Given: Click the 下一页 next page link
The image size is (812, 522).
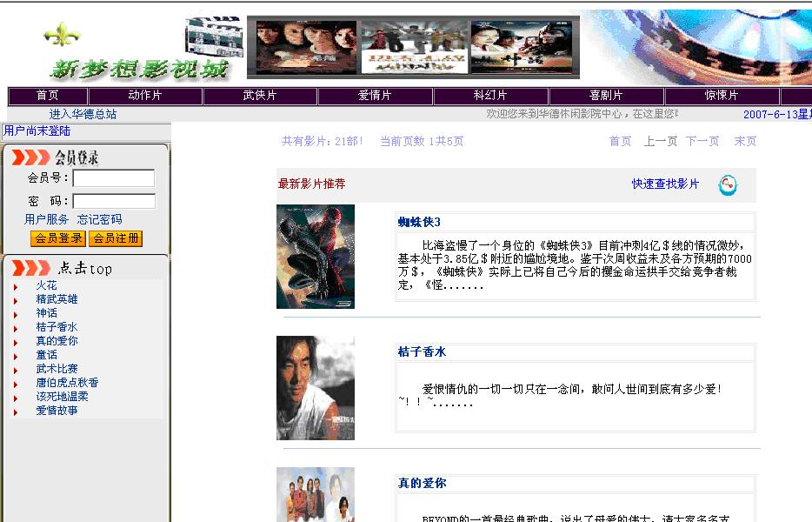Looking at the screenshot, I should coord(702,141).
